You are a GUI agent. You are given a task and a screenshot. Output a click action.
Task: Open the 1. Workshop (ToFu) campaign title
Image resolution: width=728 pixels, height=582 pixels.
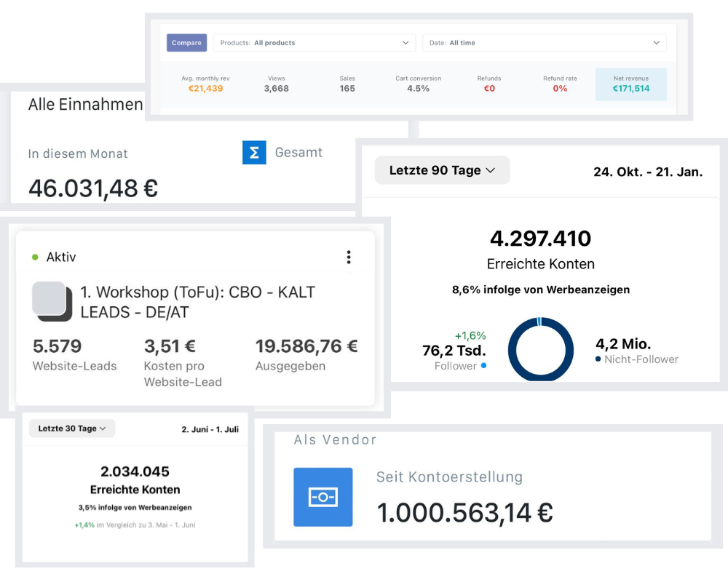tap(197, 301)
